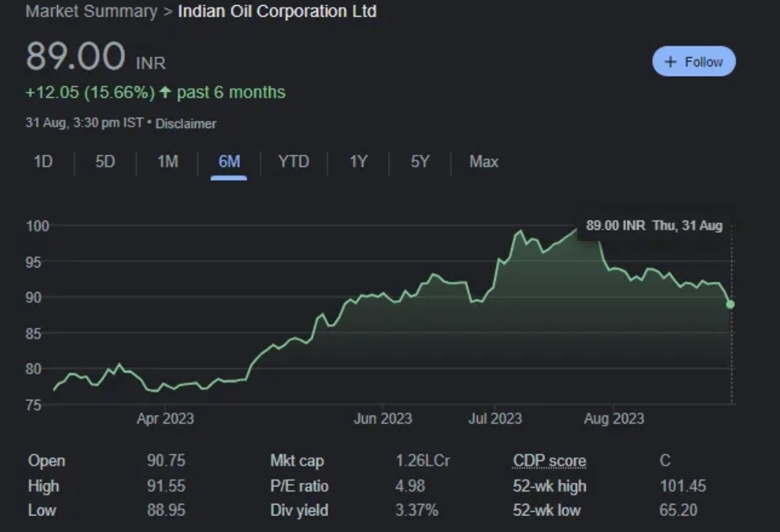Screen dimensions: 780x532
Task: Select the 6M time range tab
Action: [x=229, y=162]
